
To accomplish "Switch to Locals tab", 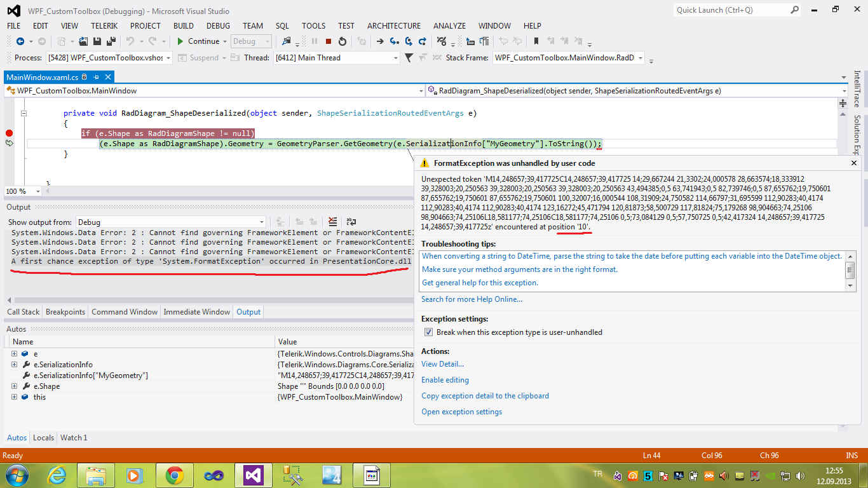I will pyautogui.click(x=43, y=438).
